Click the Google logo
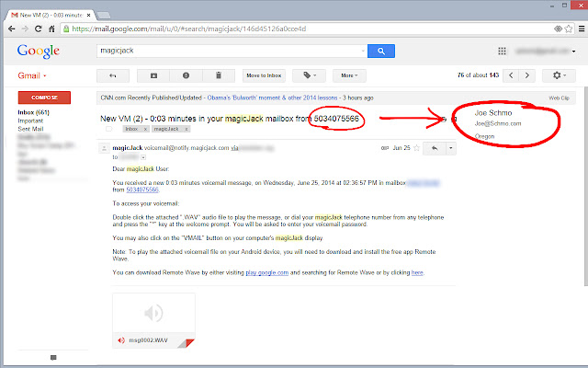588x368 pixels. 39,52
